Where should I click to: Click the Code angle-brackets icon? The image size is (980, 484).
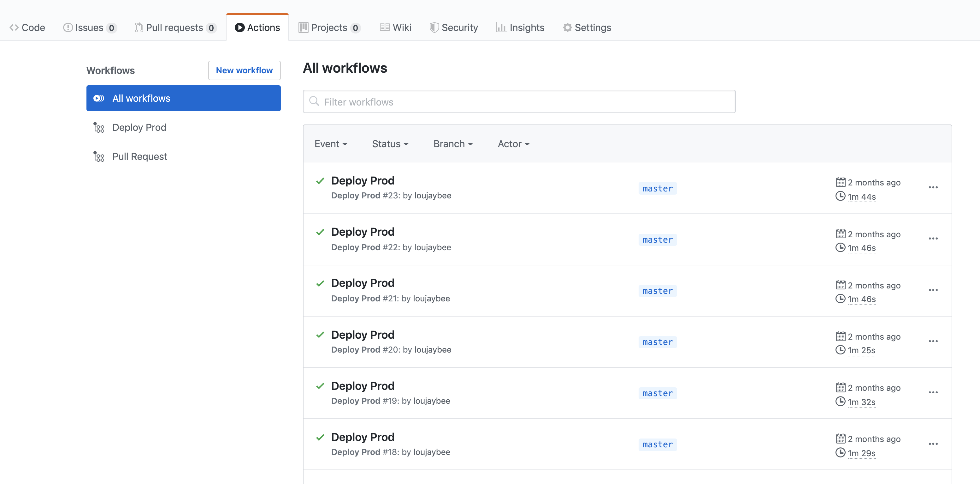click(15, 27)
